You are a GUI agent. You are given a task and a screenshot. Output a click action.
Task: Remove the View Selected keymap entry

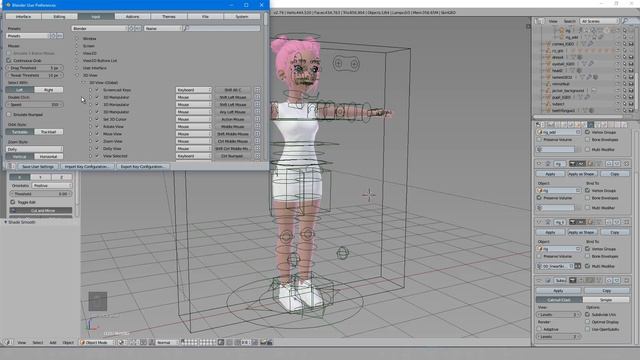257,156
